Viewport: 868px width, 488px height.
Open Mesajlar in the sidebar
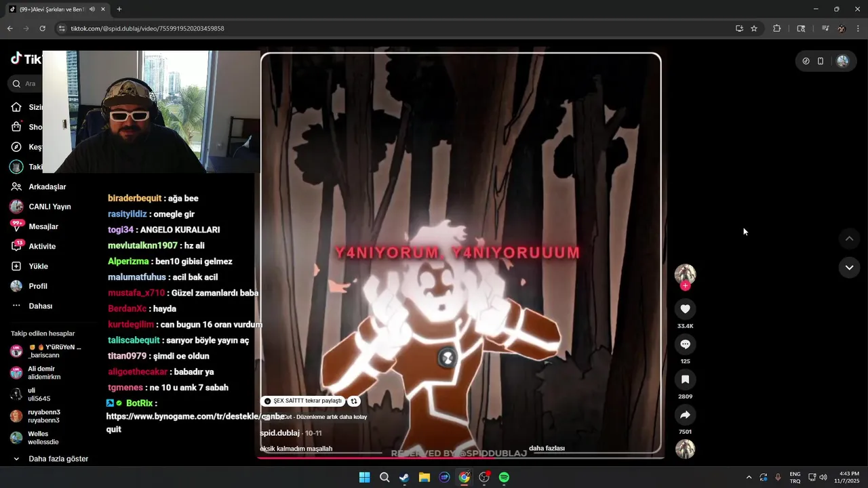tap(35, 226)
